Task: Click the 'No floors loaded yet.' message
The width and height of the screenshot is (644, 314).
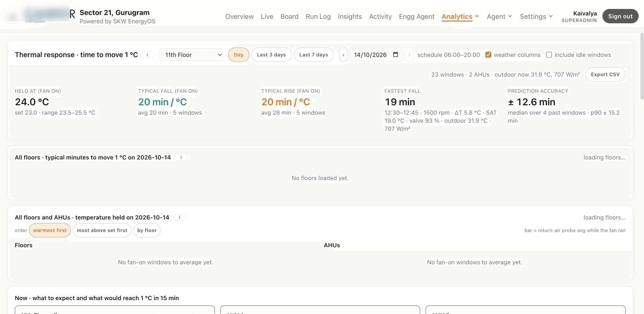Action: (320, 178)
